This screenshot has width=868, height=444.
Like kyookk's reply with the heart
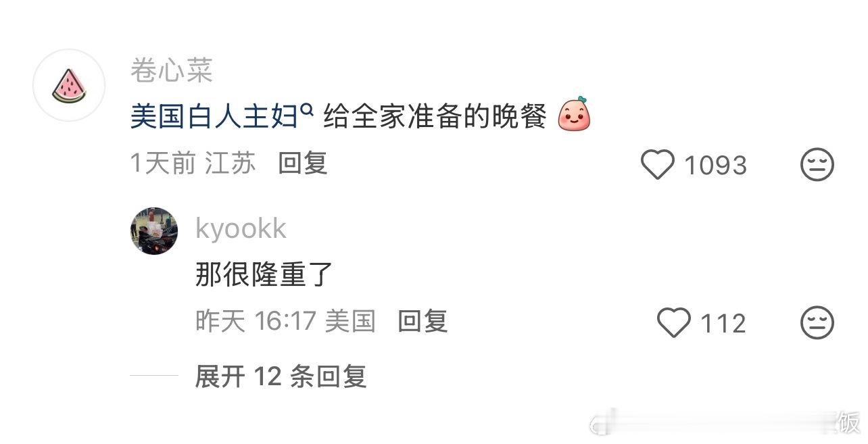coord(674,322)
